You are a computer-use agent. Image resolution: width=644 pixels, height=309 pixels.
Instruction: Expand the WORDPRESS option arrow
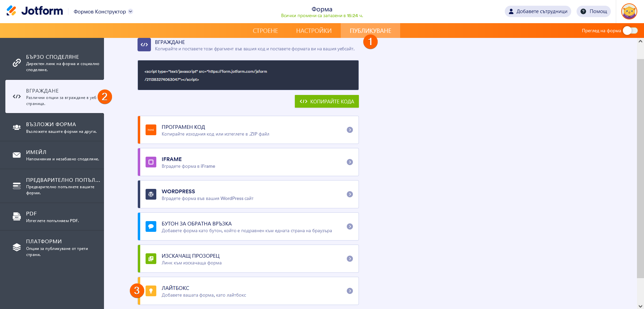pyautogui.click(x=350, y=194)
